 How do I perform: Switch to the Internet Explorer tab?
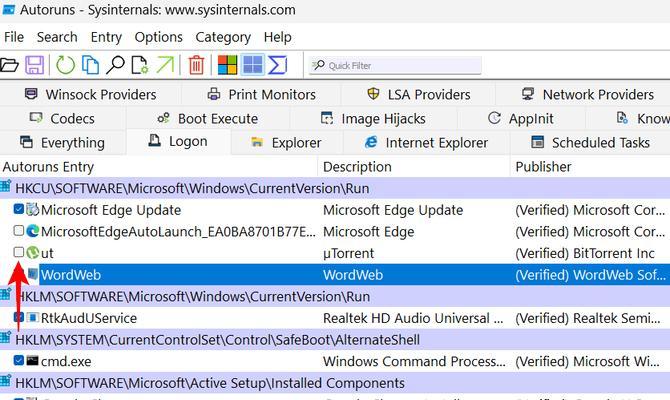click(x=426, y=143)
